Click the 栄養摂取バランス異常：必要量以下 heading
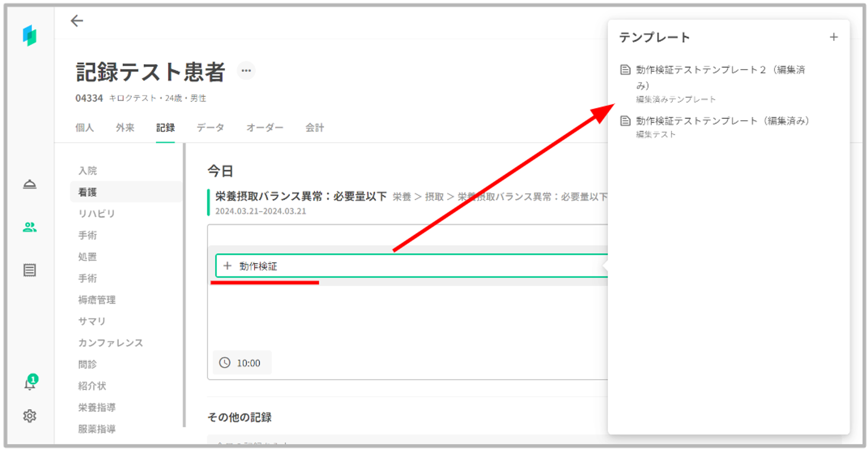 click(x=301, y=196)
